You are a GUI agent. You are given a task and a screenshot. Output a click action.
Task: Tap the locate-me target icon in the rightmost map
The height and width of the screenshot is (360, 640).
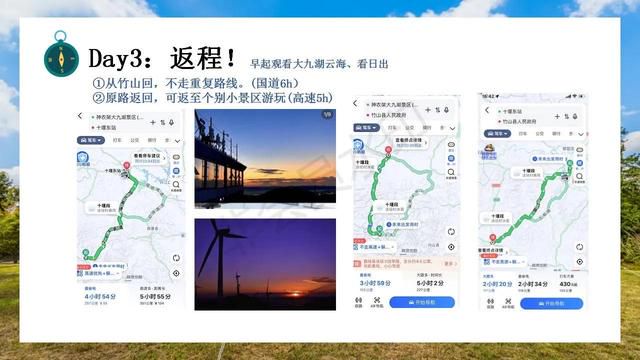(x=580, y=262)
